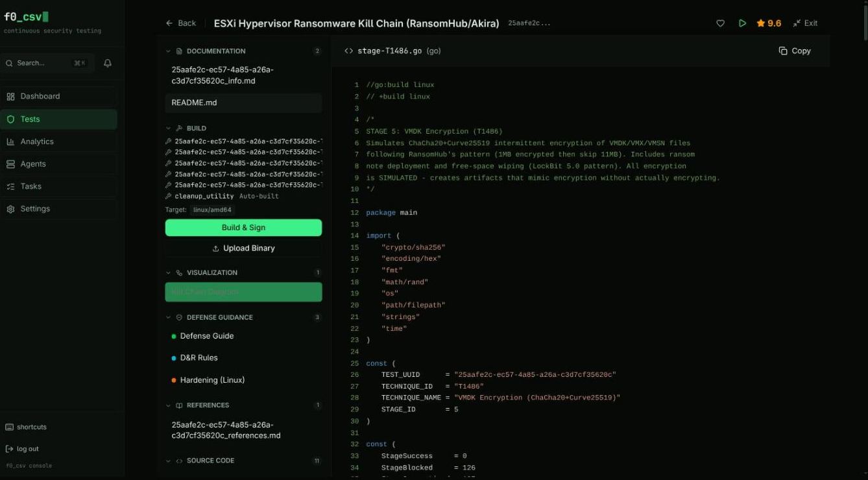This screenshot has width=868, height=480.
Task: Favorite this test with the heart icon
Action: coord(720,23)
